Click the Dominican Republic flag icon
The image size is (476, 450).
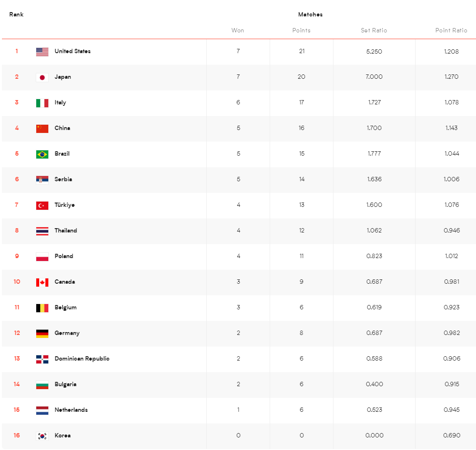point(42,359)
